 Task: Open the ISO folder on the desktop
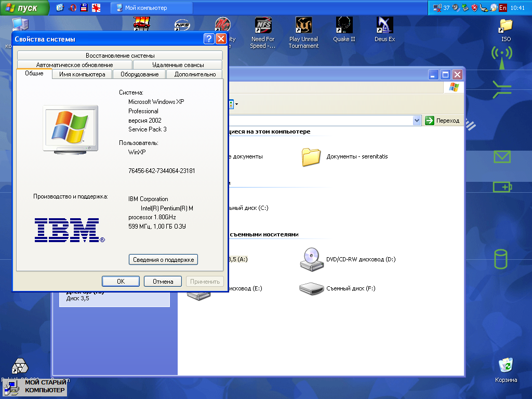pos(506,26)
